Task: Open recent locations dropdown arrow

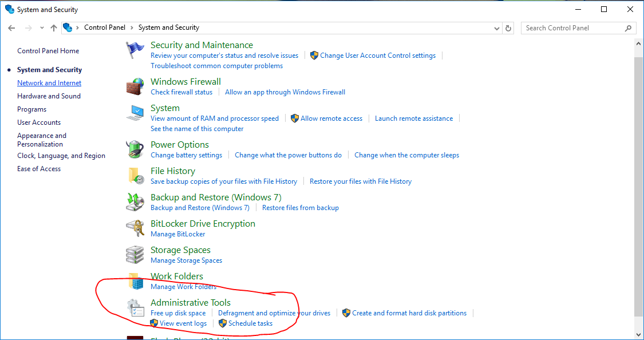Action: 42,28
